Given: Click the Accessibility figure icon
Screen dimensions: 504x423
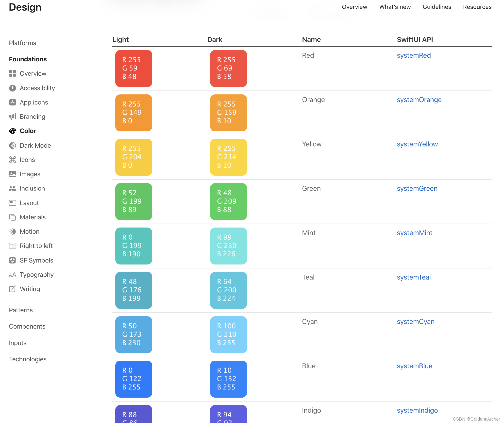Looking at the screenshot, I should (x=13, y=88).
